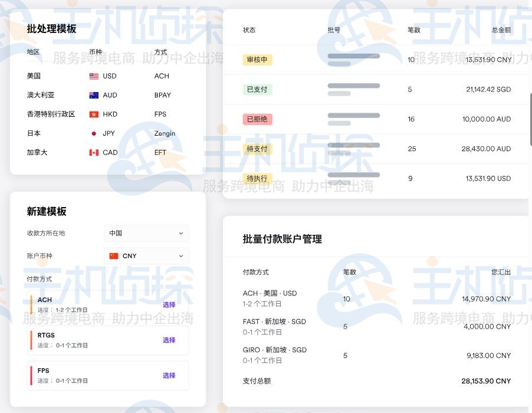Screen dimensions: 532x413
Task: Select the 待支付 status badge
Action: coord(257,149)
